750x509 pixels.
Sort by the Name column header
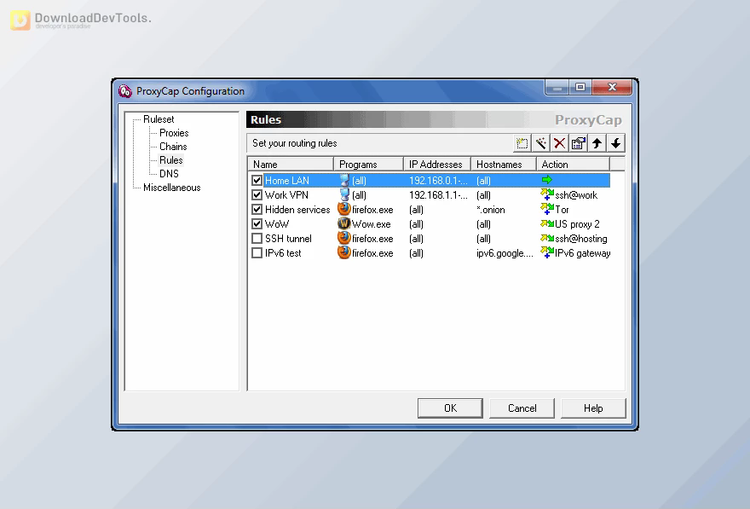[x=290, y=164]
